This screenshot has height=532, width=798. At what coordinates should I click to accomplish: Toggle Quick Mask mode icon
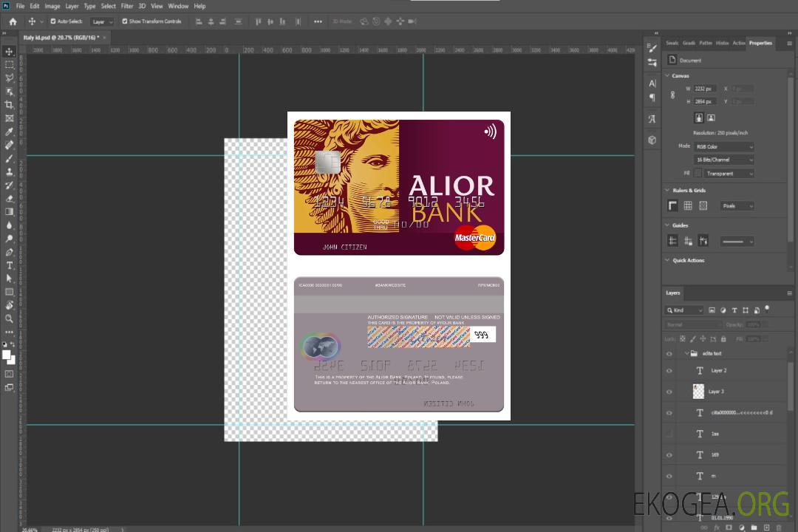point(9,374)
